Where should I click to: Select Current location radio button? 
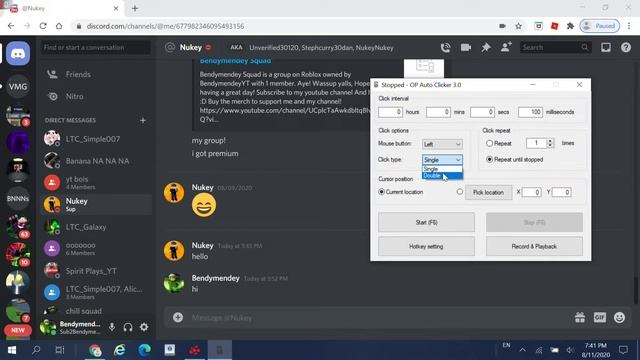[381, 192]
